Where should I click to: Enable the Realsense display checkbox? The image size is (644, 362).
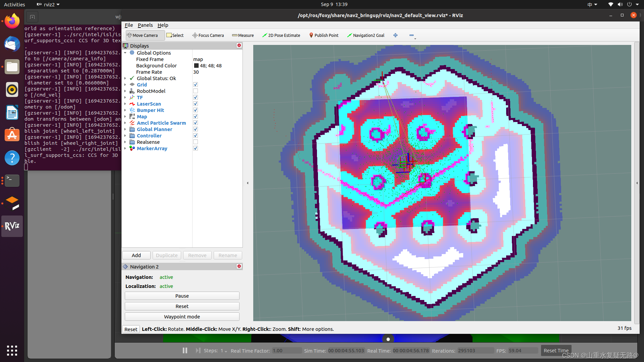click(x=196, y=142)
